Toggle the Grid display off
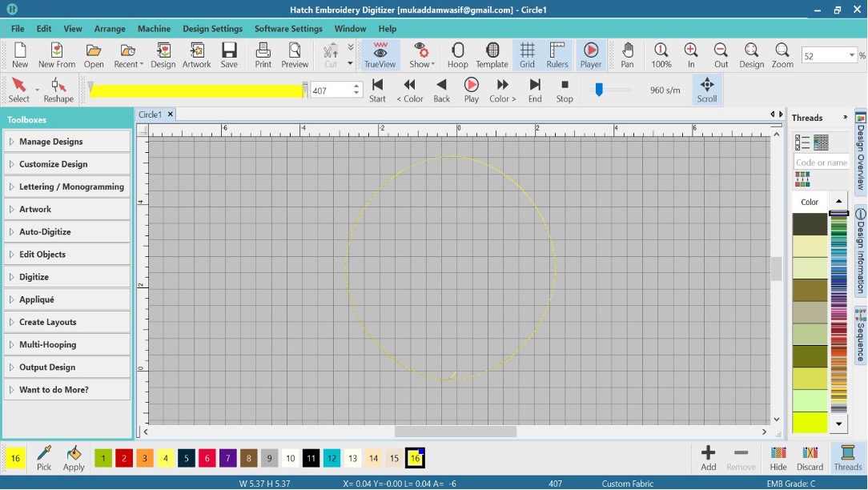Viewport: 868px width, 490px height. [527, 54]
